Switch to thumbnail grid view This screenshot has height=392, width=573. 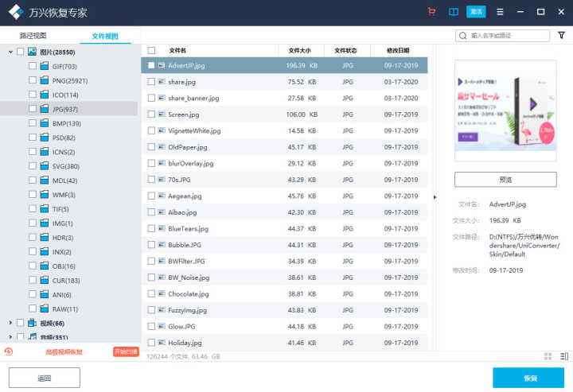pyautogui.click(x=548, y=356)
